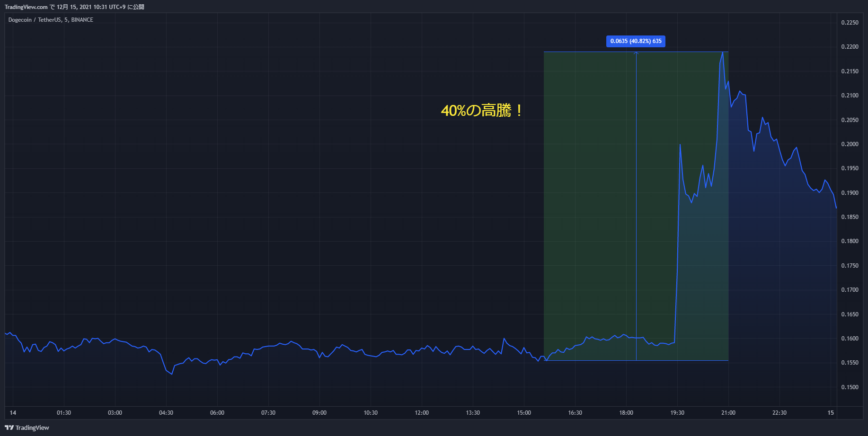The image size is (868, 436).
Task: Click date label 15 on time axis
Action: click(x=831, y=413)
